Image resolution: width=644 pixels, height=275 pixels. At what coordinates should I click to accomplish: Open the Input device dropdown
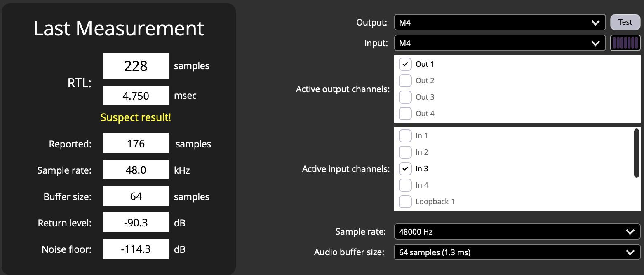(x=499, y=43)
